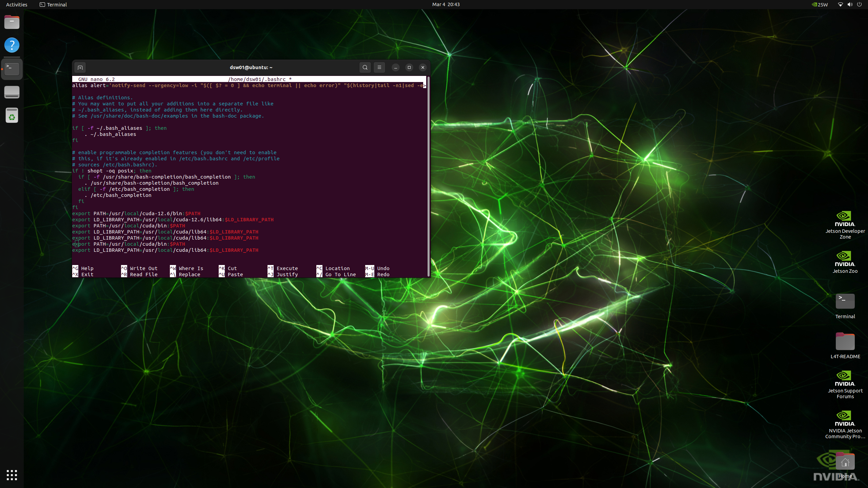Open the Terminal app menu in the top bar
The height and width of the screenshot is (488, 868).
click(x=53, y=4)
